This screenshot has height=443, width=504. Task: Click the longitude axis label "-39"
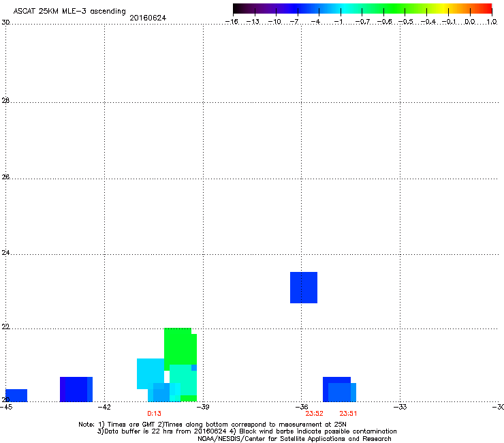203,407
